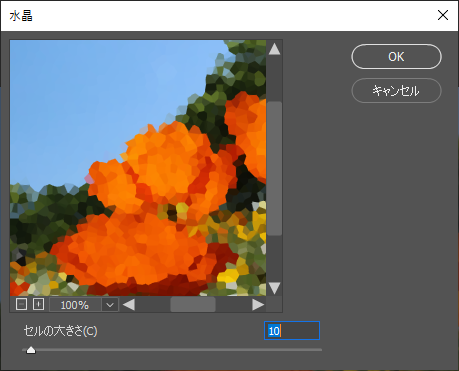Click the cell size slider handle

pyautogui.click(x=31, y=350)
